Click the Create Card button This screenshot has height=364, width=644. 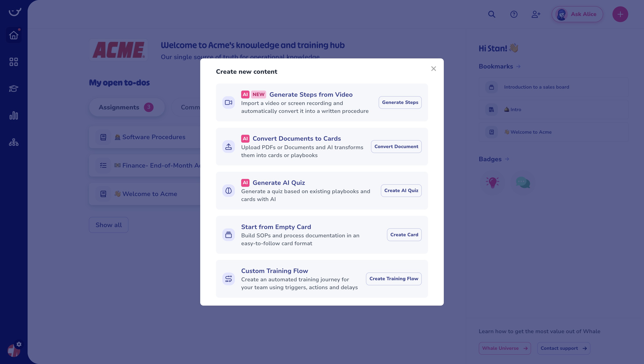point(404,235)
